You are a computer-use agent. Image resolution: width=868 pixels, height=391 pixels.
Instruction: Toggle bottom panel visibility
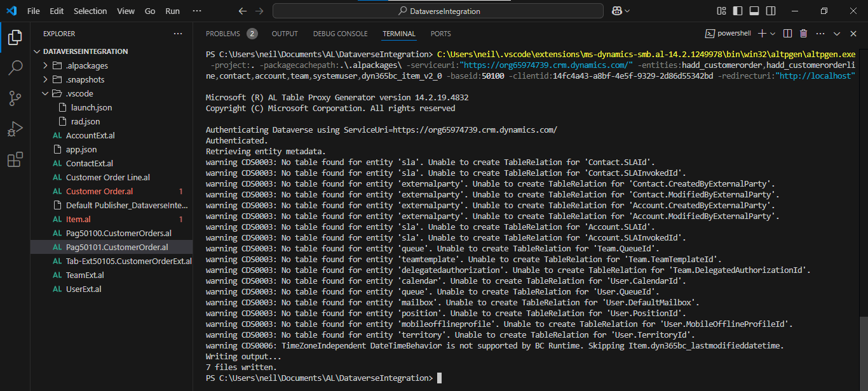click(x=754, y=11)
